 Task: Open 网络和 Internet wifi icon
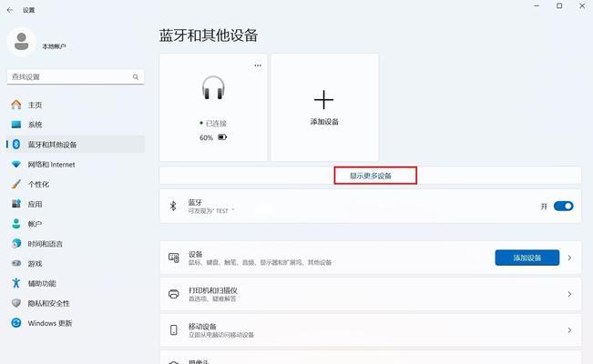[16, 165]
